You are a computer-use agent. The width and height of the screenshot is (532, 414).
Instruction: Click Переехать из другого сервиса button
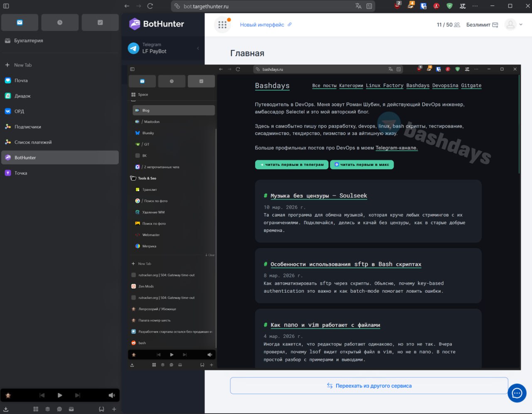369,386
